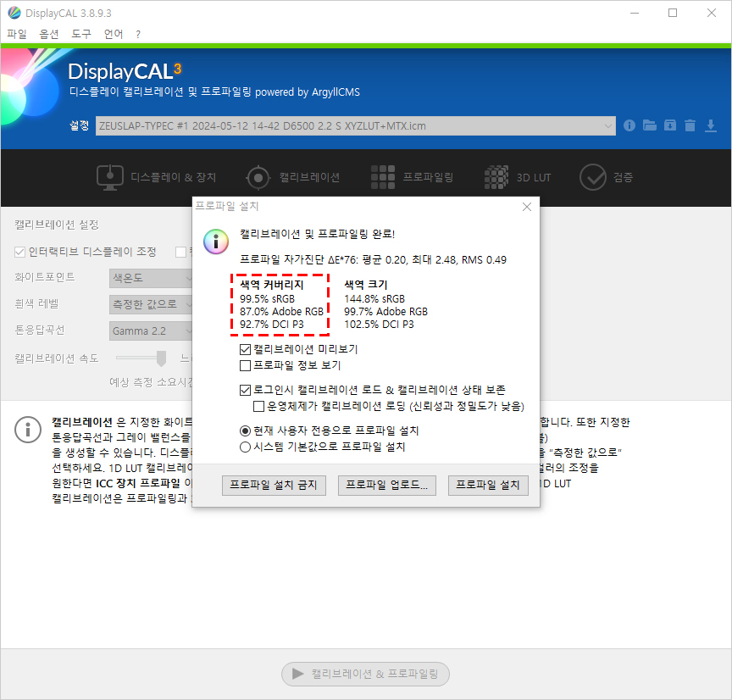Image resolution: width=732 pixels, height=700 pixels.
Task: Click the 99.7% Adobe RGB gamut volume value
Action: coord(386,312)
